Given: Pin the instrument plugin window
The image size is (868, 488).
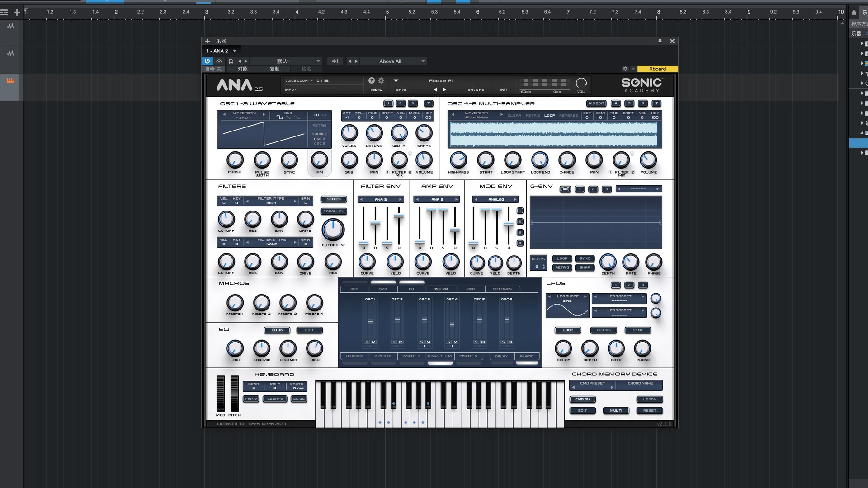Looking at the screenshot, I should point(660,41).
